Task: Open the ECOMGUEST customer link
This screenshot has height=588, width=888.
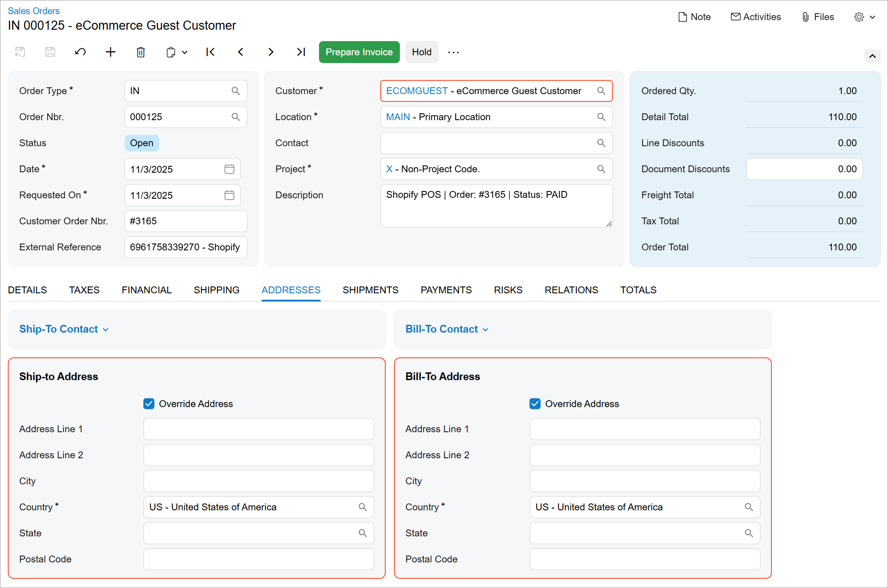Action: point(417,91)
